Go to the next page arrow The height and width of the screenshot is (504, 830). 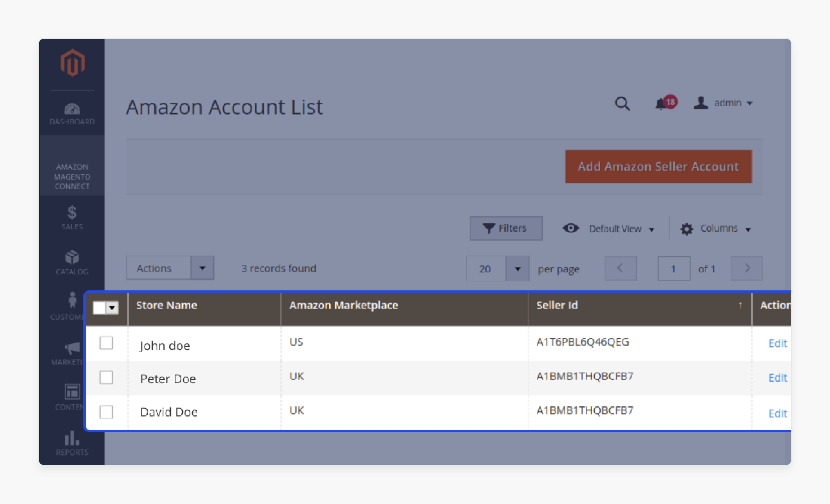tap(747, 268)
